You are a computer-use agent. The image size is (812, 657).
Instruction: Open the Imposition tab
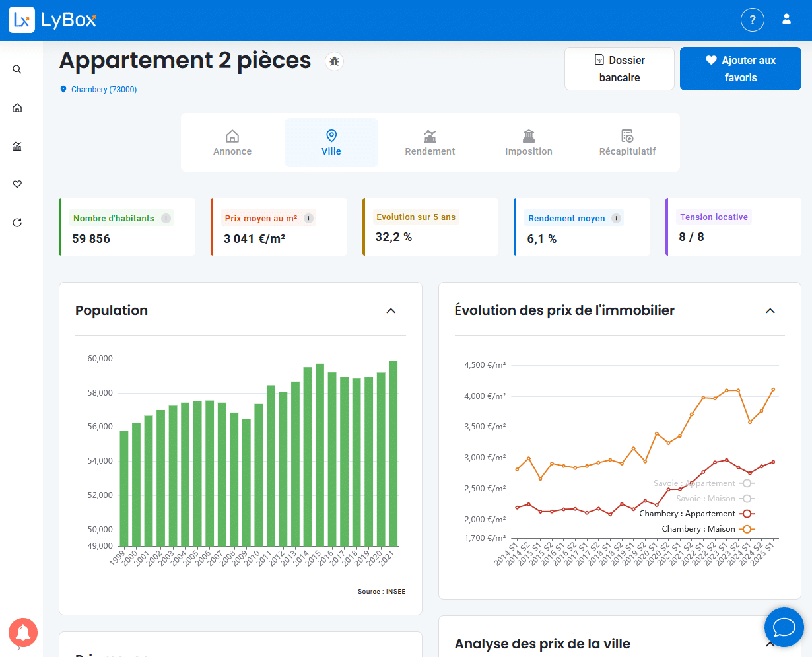point(528,142)
